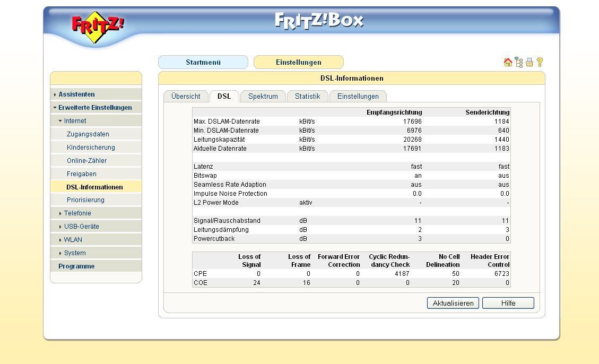Click the Telefonie label
The width and height of the screenshot is (599, 364).
77,213
